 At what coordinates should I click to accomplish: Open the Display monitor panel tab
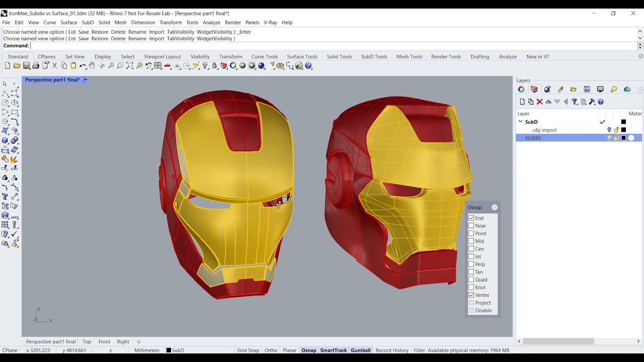(x=600, y=89)
